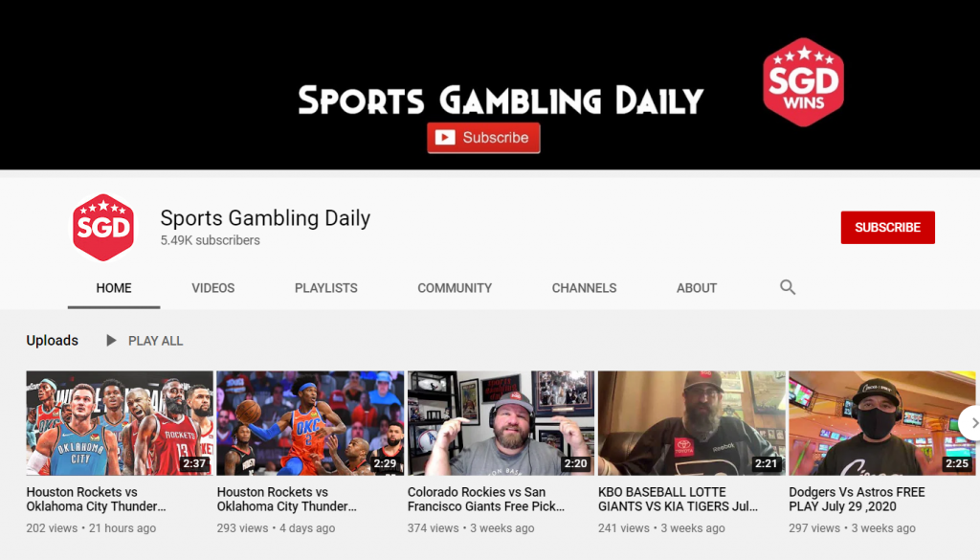Click the Uploads section heading
This screenshot has width=980, height=560.
52,341
